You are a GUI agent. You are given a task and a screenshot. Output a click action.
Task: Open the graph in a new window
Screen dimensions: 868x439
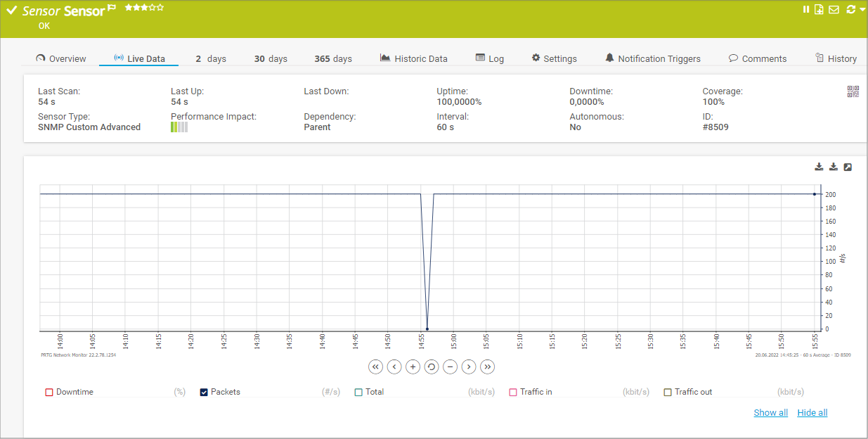coord(848,166)
